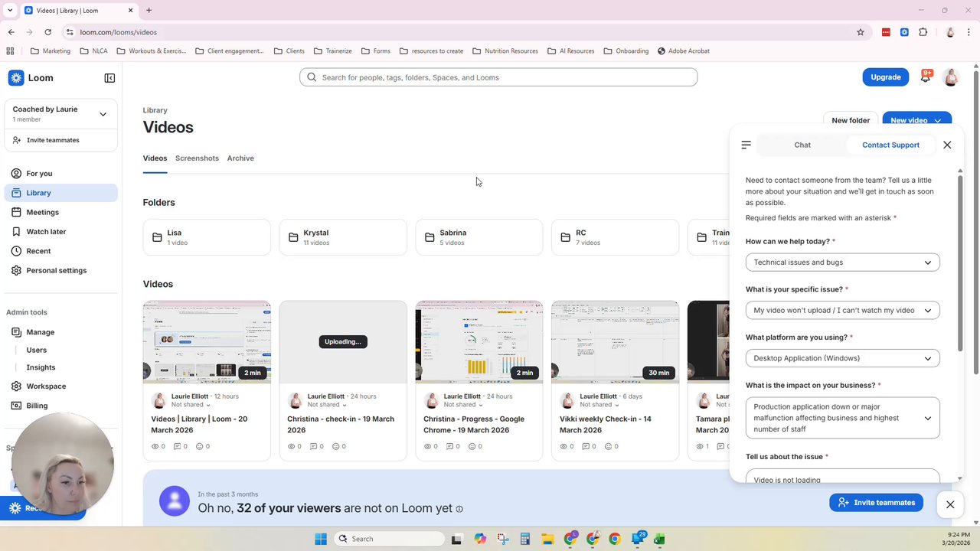The image size is (980, 551).
Task: Click comments icon on Vikki weekly Check-in video
Action: 586,446
